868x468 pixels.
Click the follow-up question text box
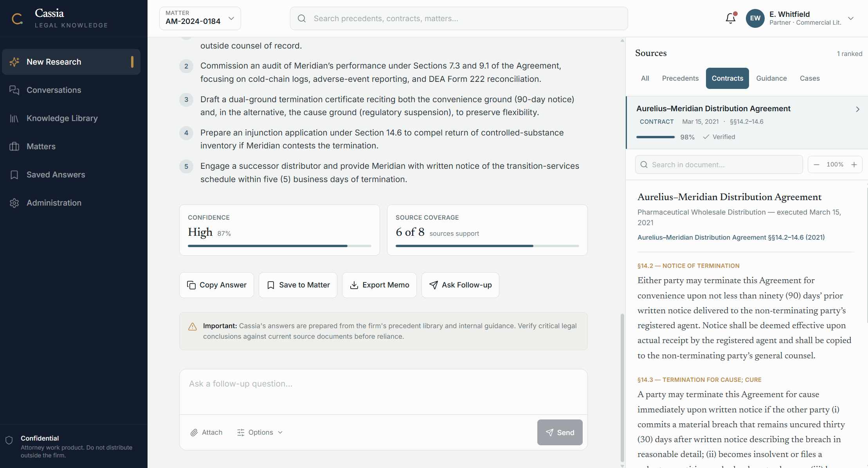pos(383,392)
